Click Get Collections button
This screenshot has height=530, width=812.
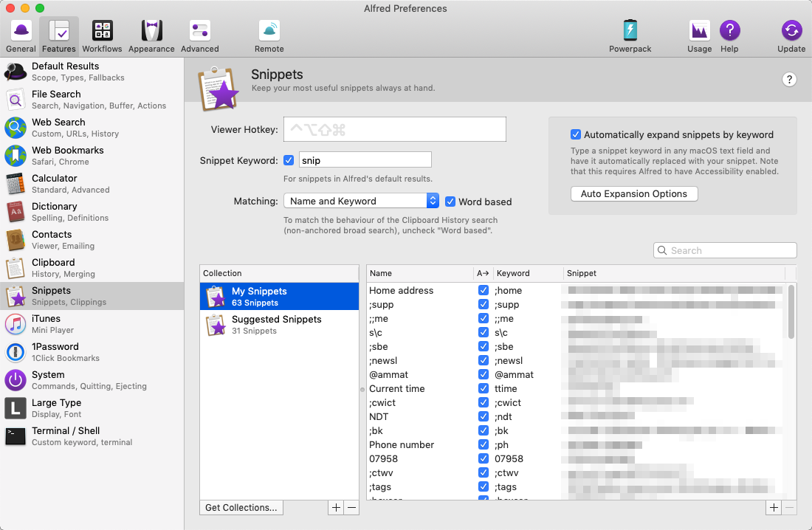241,508
